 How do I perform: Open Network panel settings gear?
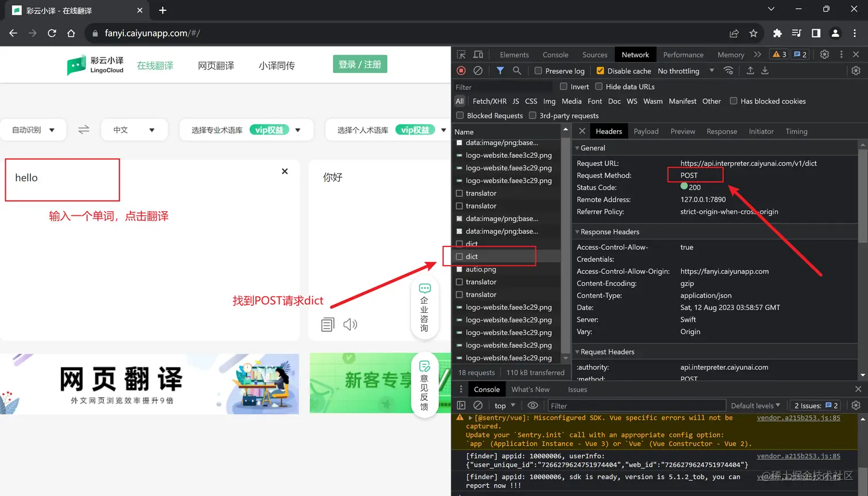pos(856,71)
